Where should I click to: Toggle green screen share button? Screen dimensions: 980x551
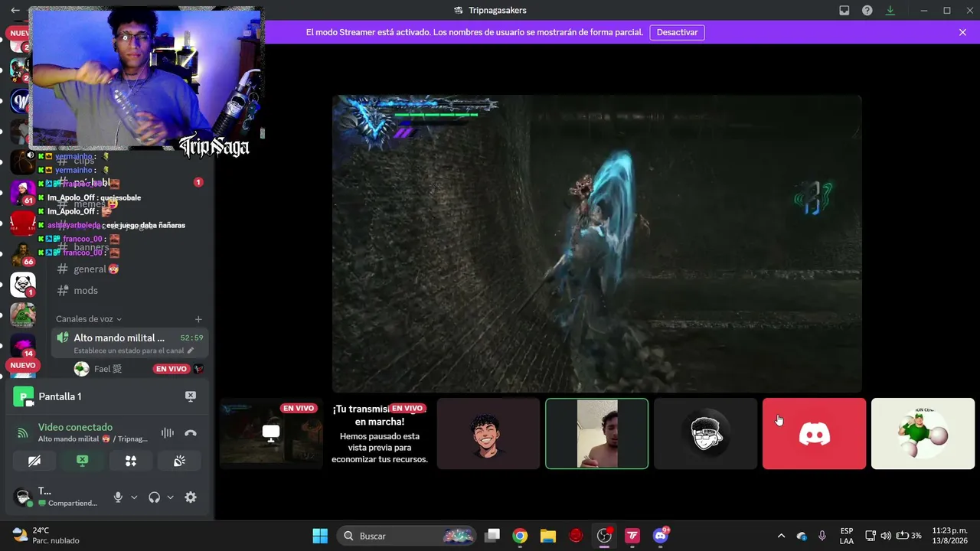tap(83, 461)
